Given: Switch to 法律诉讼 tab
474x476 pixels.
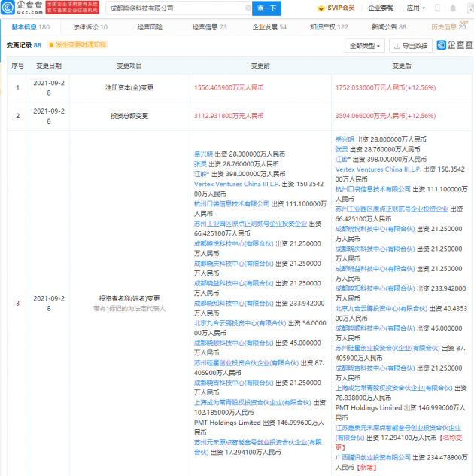Looking at the screenshot, I should pos(90,27).
